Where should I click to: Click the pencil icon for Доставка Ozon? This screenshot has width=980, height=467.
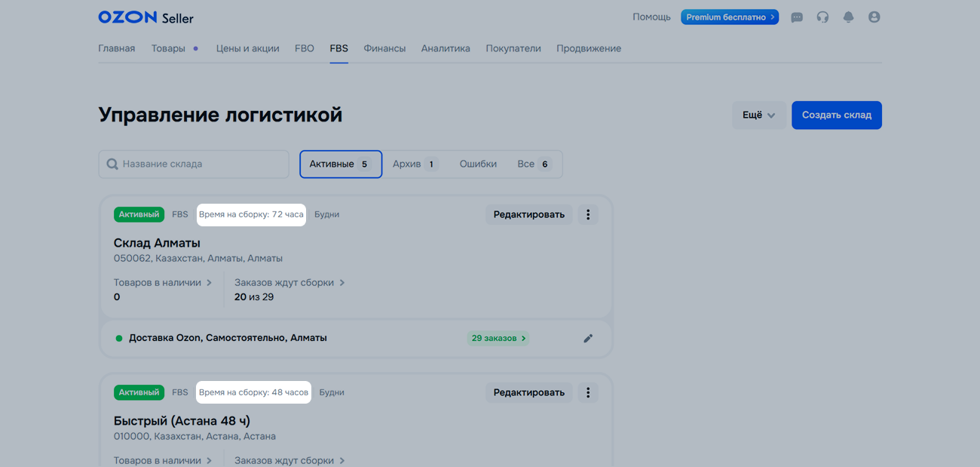(x=588, y=339)
